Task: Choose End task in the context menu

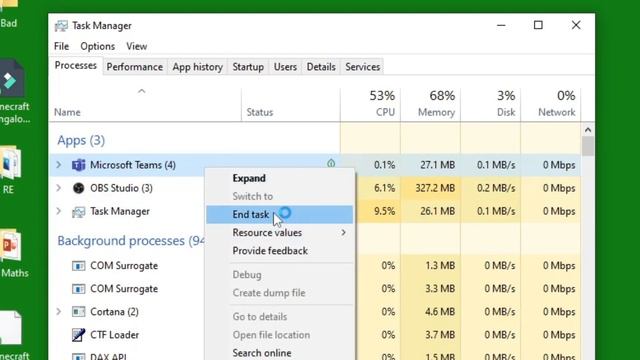Action: click(280, 215)
